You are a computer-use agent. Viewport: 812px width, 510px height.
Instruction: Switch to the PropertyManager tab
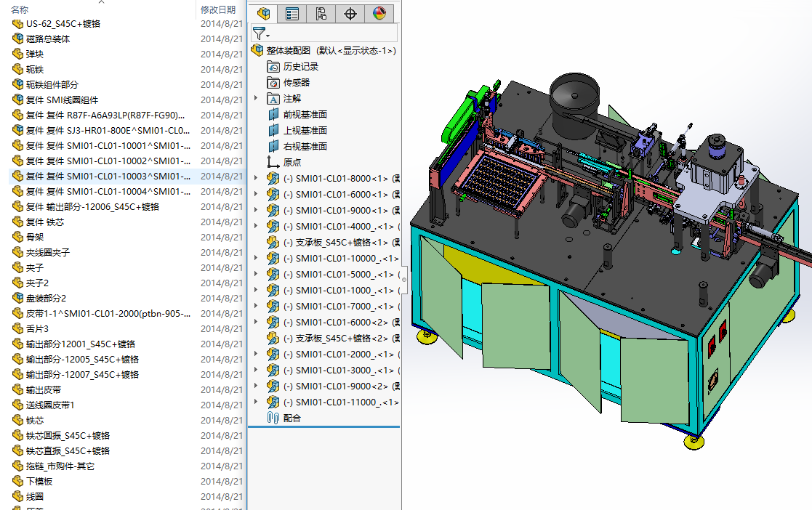292,14
